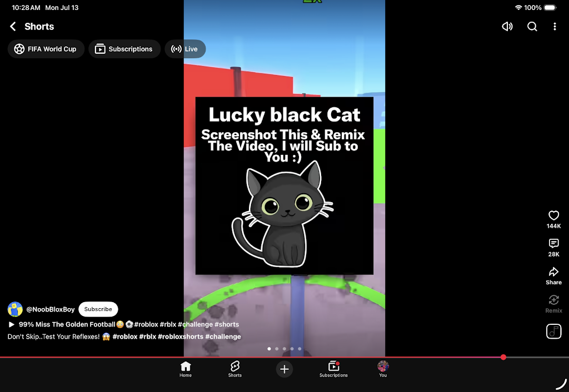Tap the Don't Skip..Test Your Reflexes description
The width and height of the screenshot is (569, 392).
tap(53, 336)
